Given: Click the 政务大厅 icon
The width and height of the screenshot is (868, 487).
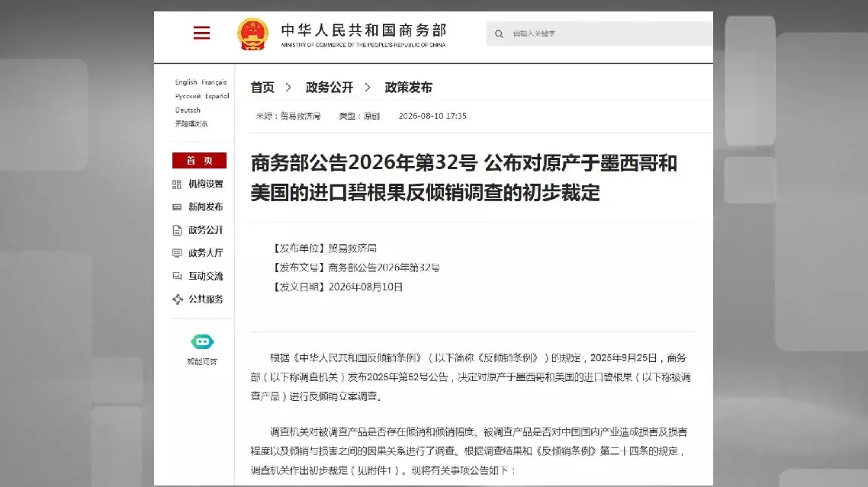Looking at the screenshot, I should (177, 254).
